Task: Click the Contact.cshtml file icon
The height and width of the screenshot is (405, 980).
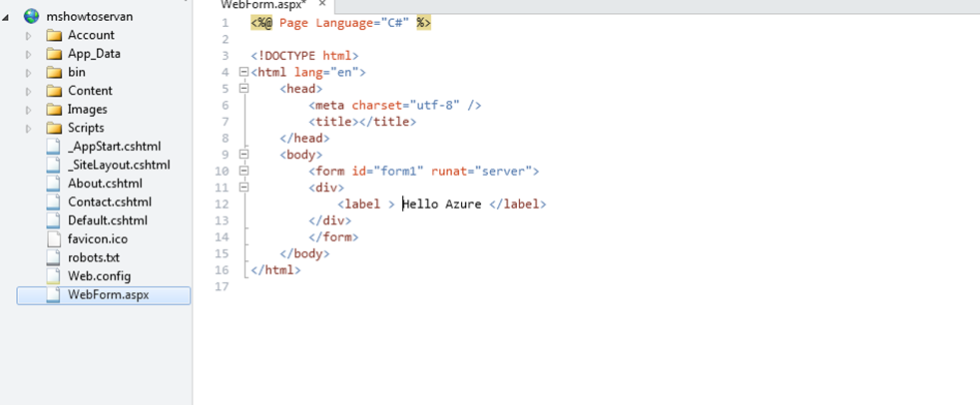Action: click(54, 202)
